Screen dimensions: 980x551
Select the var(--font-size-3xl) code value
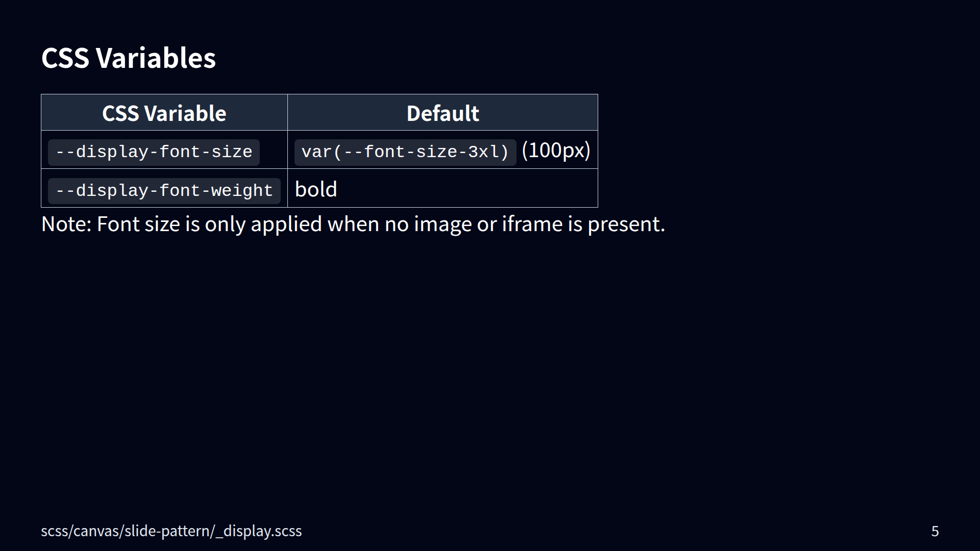405,152
